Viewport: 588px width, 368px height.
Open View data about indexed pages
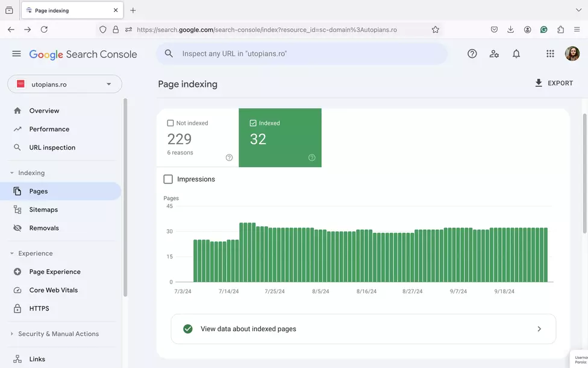pos(363,329)
